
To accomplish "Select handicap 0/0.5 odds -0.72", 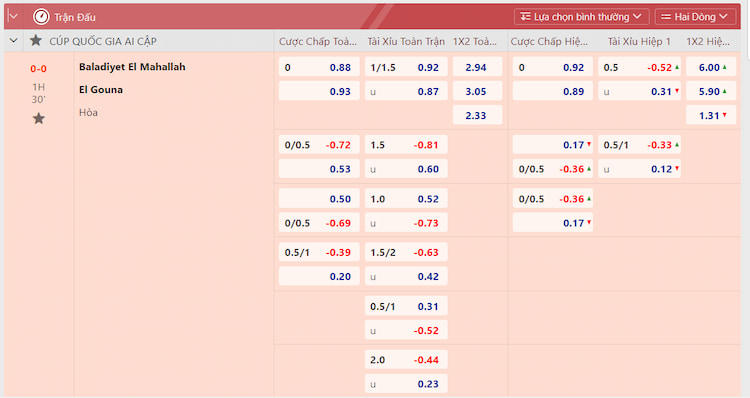I will [x=319, y=144].
